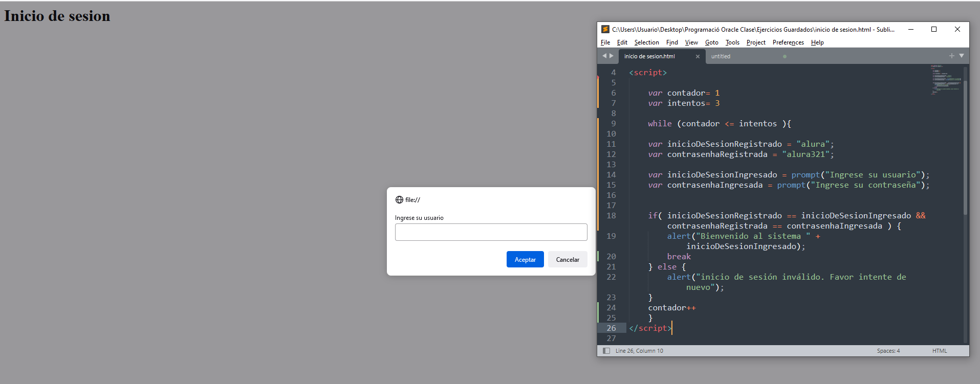Click the "Bienvenido al sistema " string
This screenshot has height=384, width=980.
753,236
